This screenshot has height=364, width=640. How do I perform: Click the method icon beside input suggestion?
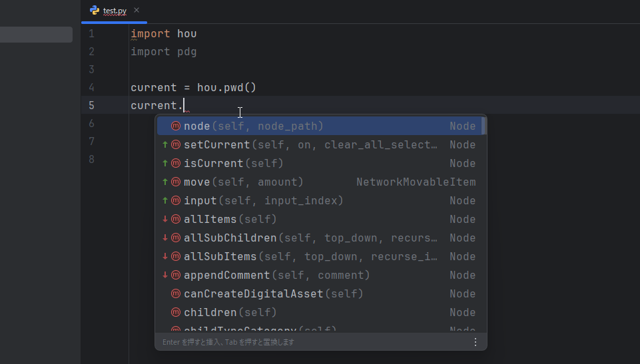point(176,201)
